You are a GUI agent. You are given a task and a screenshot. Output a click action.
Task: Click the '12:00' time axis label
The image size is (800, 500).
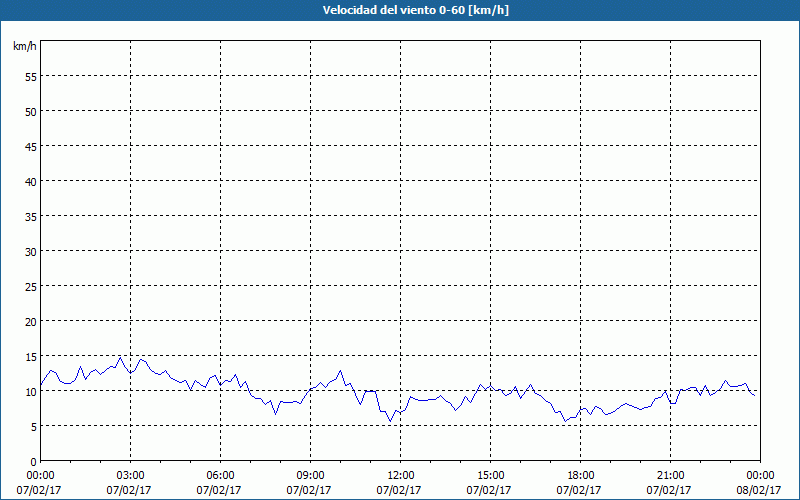pyautogui.click(x=401, y=476)
